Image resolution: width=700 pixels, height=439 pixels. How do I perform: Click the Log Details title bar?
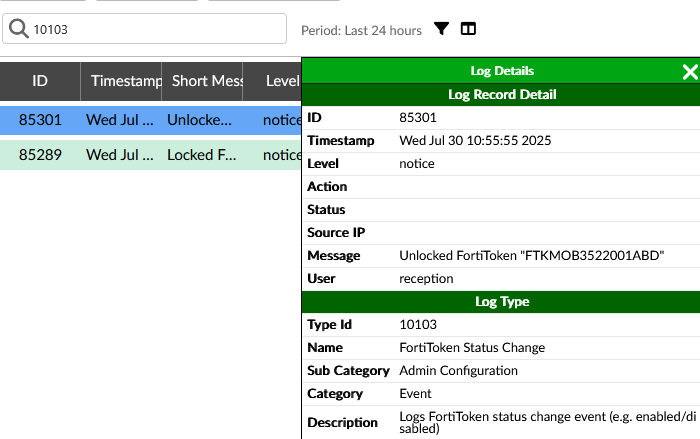click(x=502, y=71)
